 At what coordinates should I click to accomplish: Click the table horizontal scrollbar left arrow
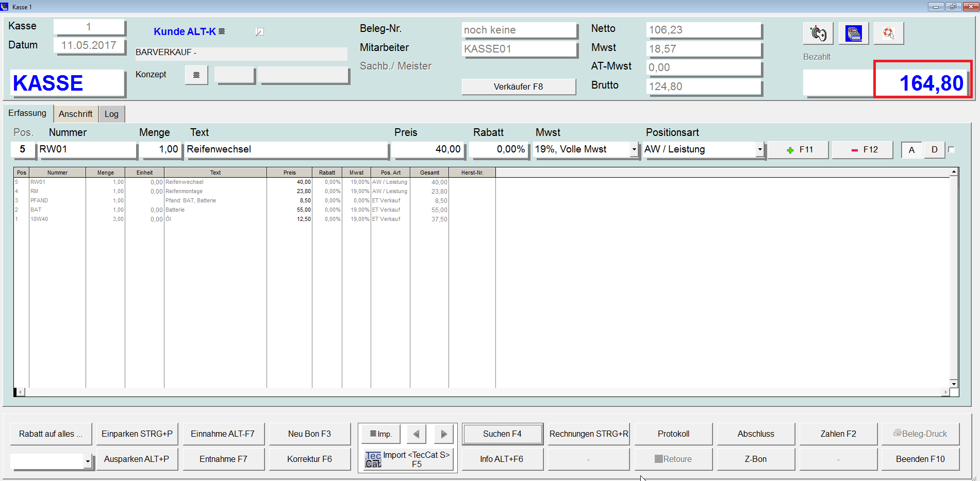coord(20,392)
